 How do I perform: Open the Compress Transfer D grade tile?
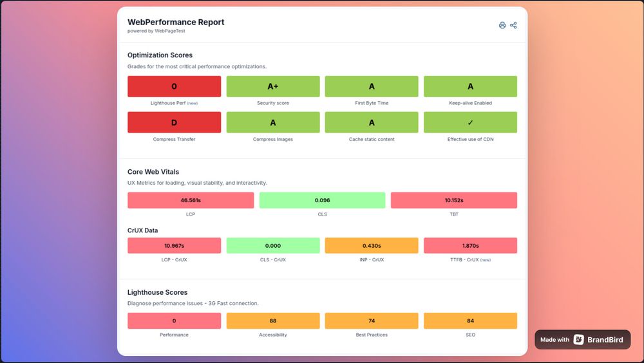(x=174, y=122)
